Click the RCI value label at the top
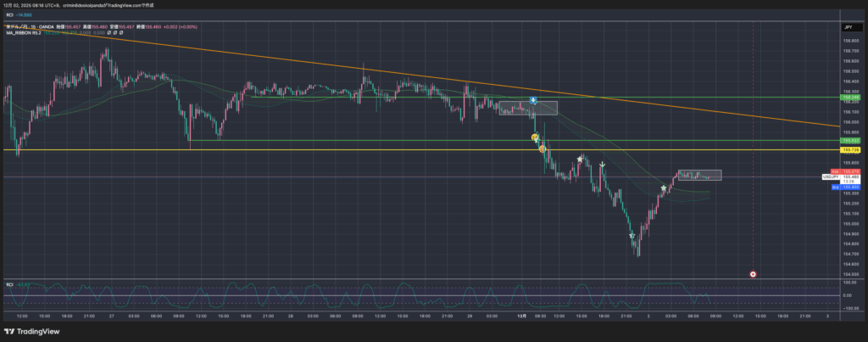This screenshot has height=342, width=868. 19,15
